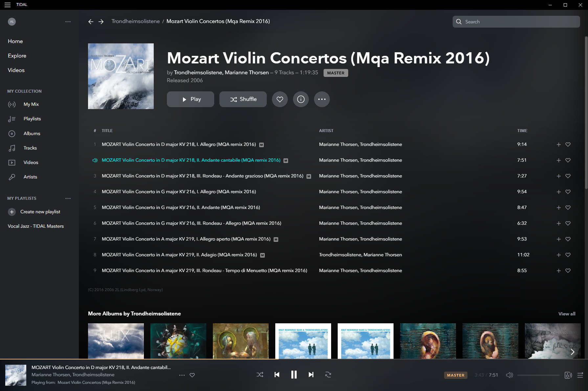
Task: Open the Vocal Jazz - TIDAL Masters playlist
Action: (36, 226)
